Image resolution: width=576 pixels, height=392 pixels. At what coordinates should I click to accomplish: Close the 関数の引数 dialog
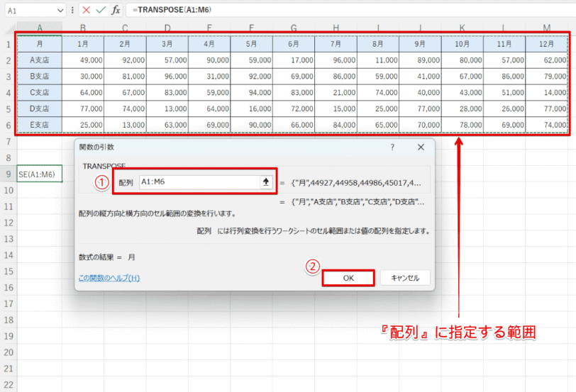click(x=421, y=147)
